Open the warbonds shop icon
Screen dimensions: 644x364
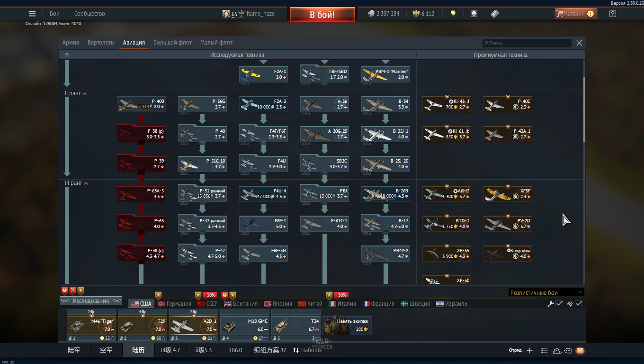coord(474,14)
